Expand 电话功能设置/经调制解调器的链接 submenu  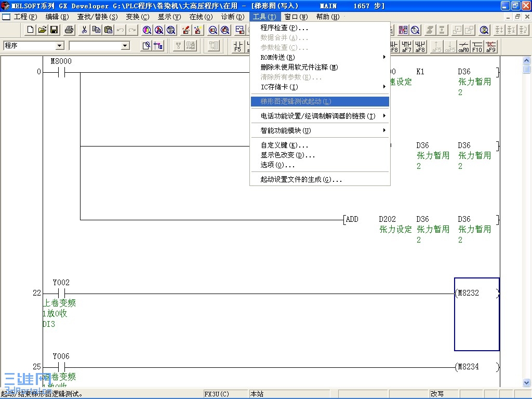pos(320,116)
